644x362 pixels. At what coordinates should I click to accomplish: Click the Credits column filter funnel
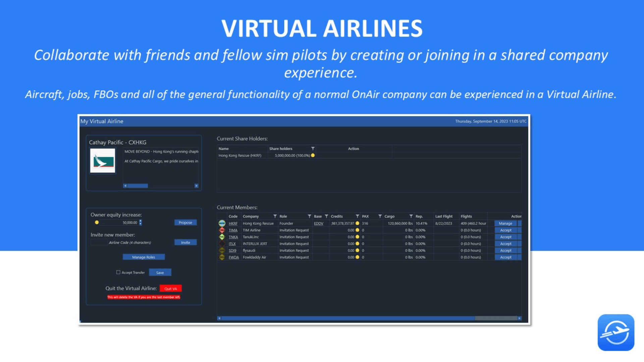(x=358, y=217)
